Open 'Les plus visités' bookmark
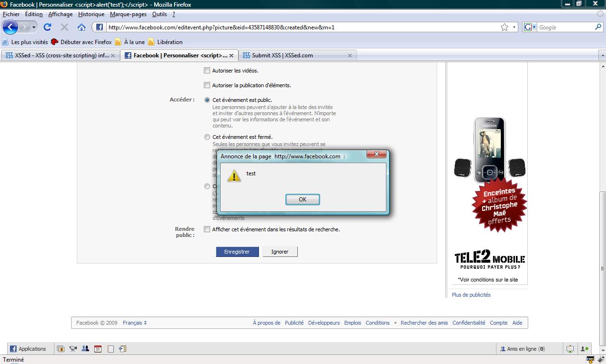The image size is (606, 364). [25, 42]
